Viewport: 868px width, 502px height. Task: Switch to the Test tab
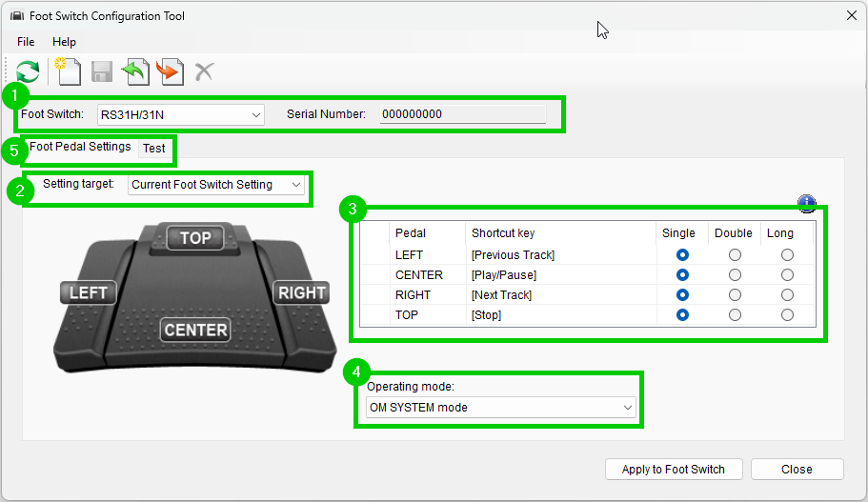(154, 149)
